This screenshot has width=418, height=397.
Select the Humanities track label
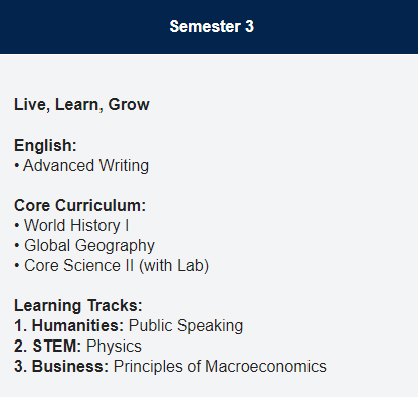pyautogui.click(x=78, y=326)
